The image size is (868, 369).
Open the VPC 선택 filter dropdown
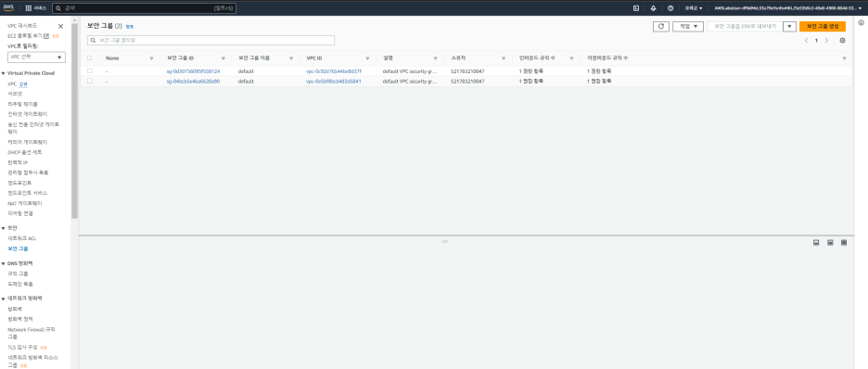click(36, 57)
